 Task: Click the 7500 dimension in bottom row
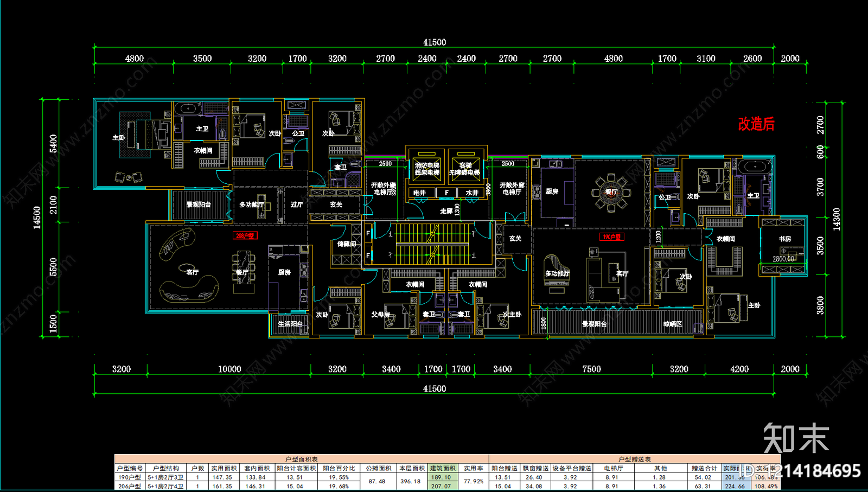[x=591, y=369]
